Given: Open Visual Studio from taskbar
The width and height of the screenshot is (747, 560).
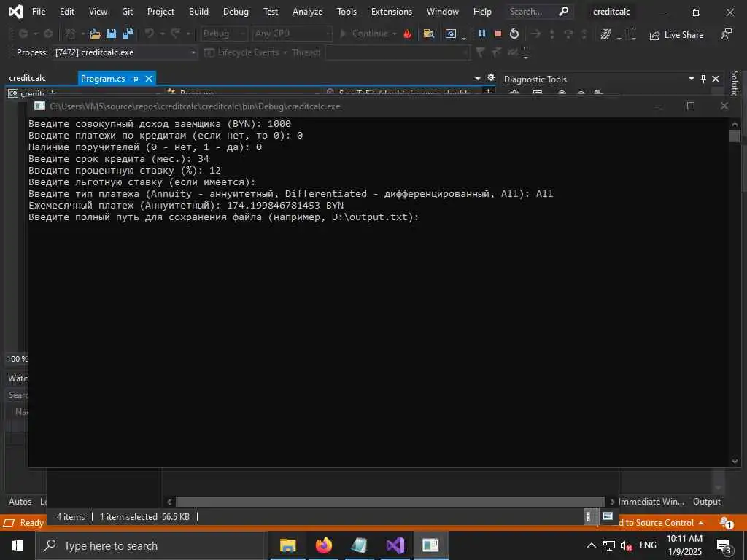Looking at the screenshot, I should (x=395, y=545).
